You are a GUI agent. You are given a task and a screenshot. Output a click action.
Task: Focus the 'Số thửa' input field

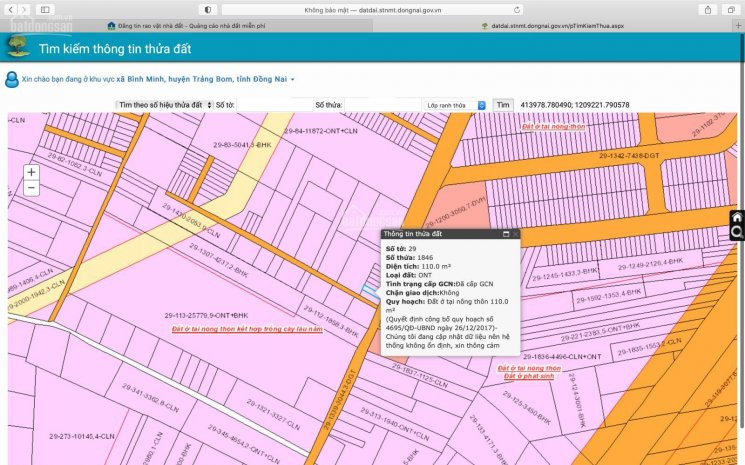coord(382,105)
